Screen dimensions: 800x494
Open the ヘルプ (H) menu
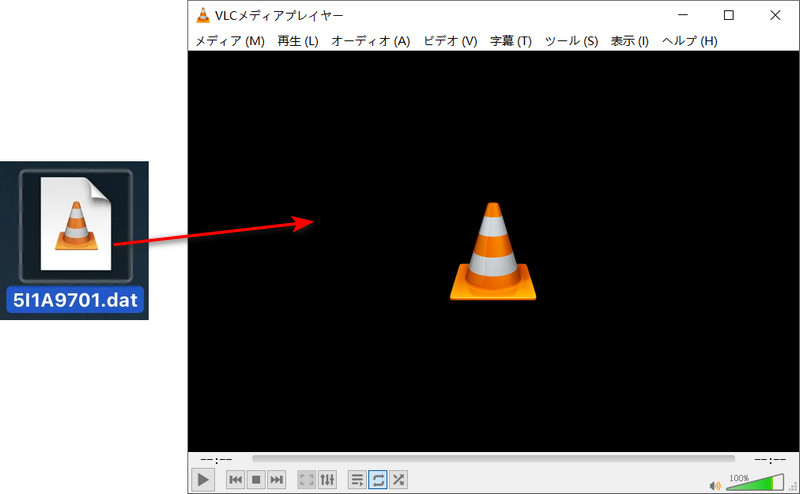click(x=690, y=41)
